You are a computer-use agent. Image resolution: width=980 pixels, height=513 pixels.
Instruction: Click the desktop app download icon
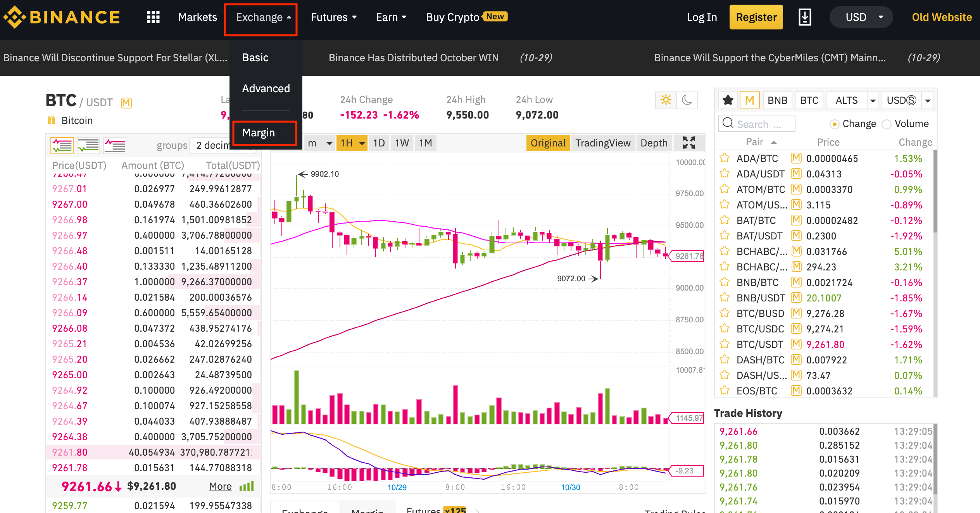[x=805, y=17]
